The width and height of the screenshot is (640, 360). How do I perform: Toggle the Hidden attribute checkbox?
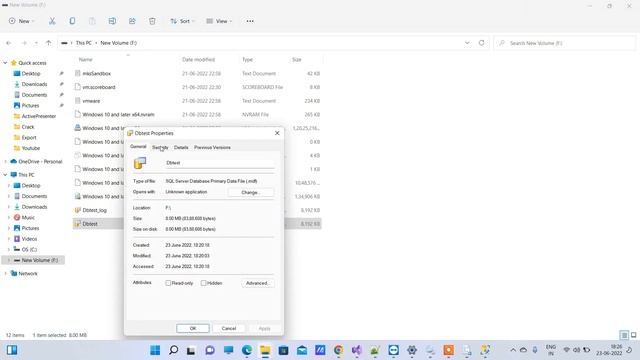point(203,283)
